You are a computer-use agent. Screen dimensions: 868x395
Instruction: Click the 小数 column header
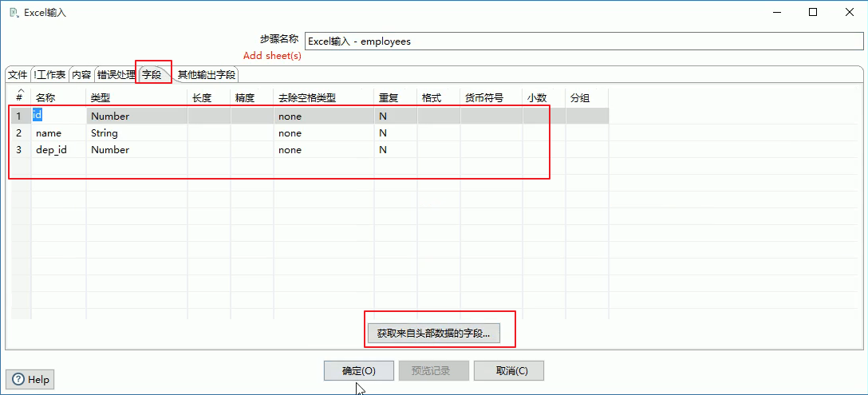pyautogui.click(x=544, y=98)
